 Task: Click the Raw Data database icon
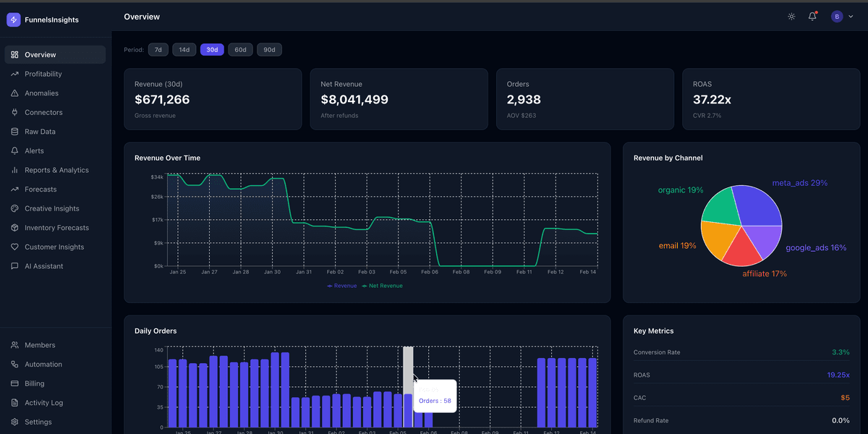tap(14, 131)
